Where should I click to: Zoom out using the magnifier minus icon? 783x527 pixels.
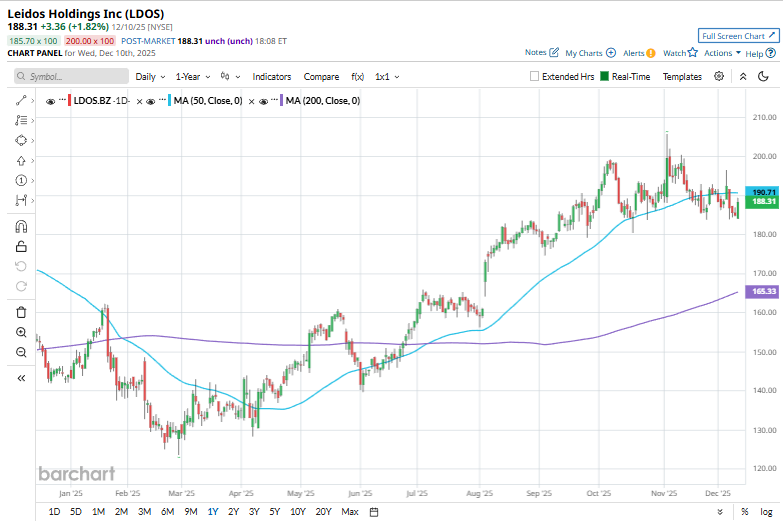(21, 352)
